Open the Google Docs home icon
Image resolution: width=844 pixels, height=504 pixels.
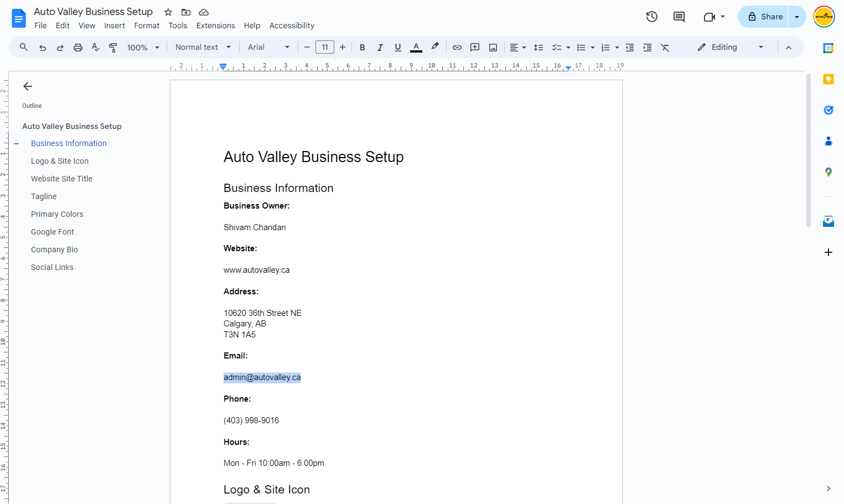pos(19,18)
